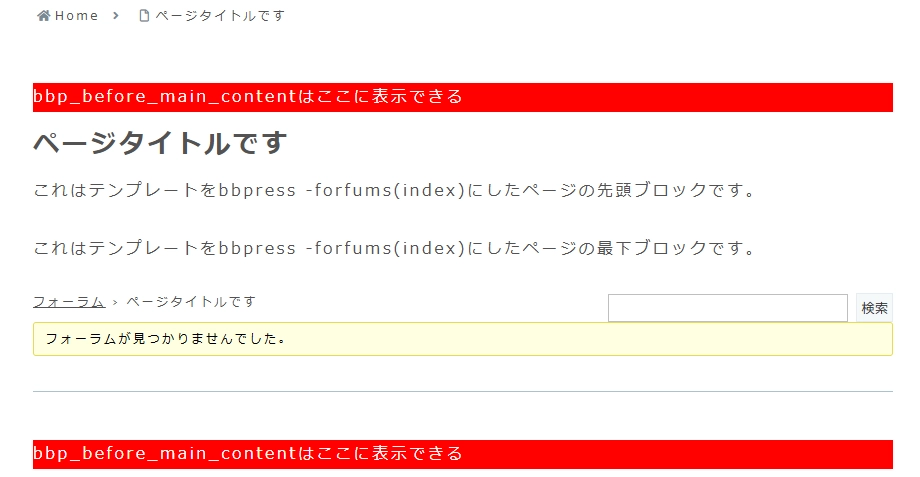
Task: Click the yellow フォーラムが見つかりませんでした notice
Action: pyautogui.click(x=463, y=339)
